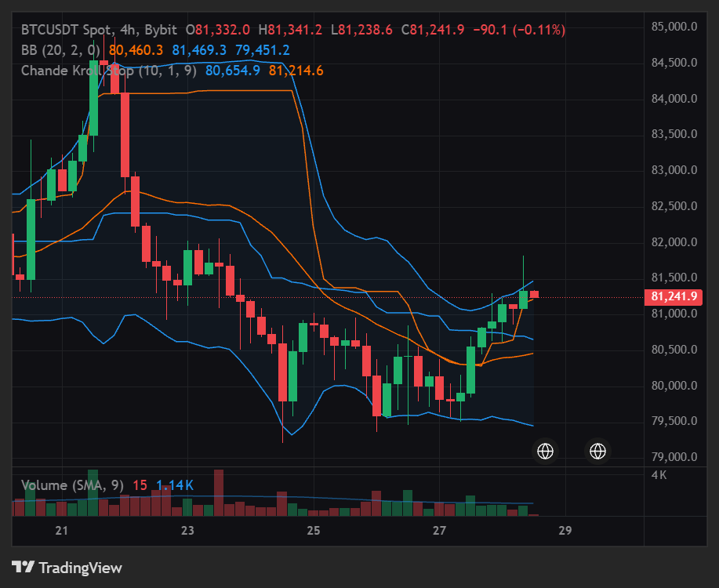Select the BTCUSDT Spot, 4h, Bybit title
719x588 pixels.
(x=99, y=31)
